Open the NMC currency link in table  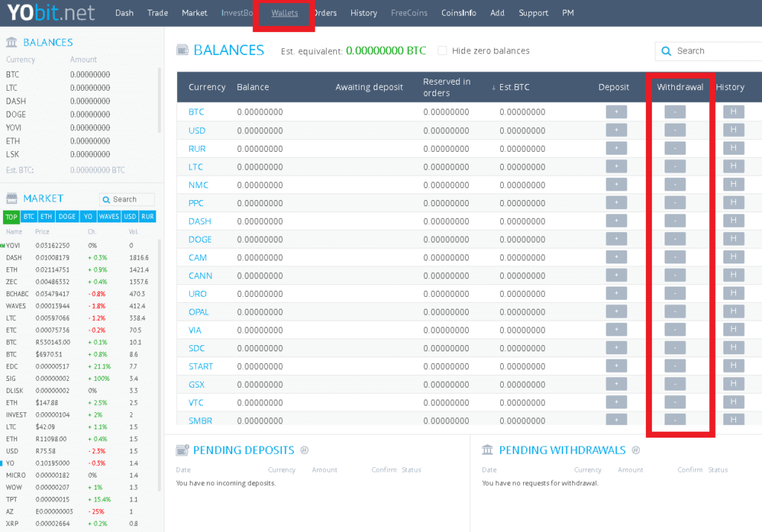click(198, 185)
